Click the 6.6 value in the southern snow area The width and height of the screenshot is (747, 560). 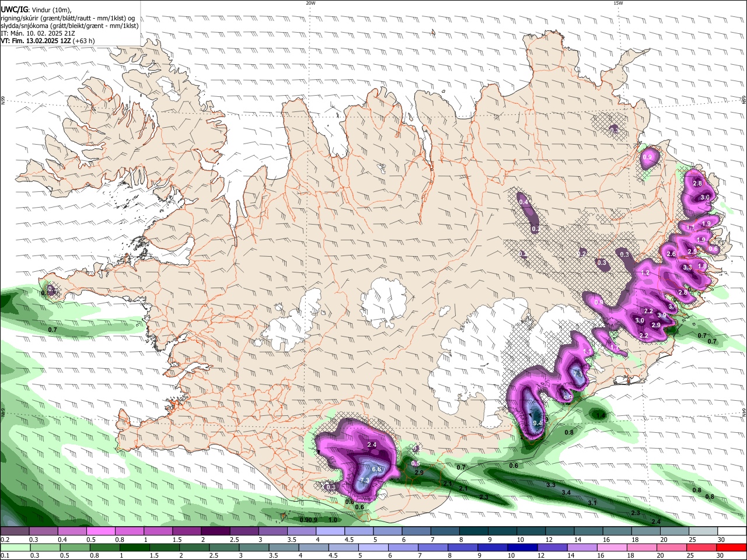[376, 469]
